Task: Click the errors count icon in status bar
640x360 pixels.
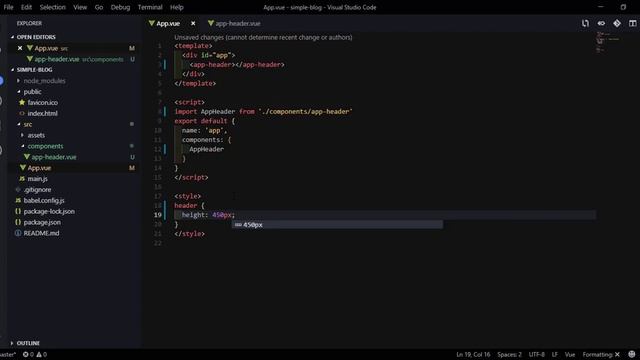Action: pyautogui.click(x=28, y=355)
